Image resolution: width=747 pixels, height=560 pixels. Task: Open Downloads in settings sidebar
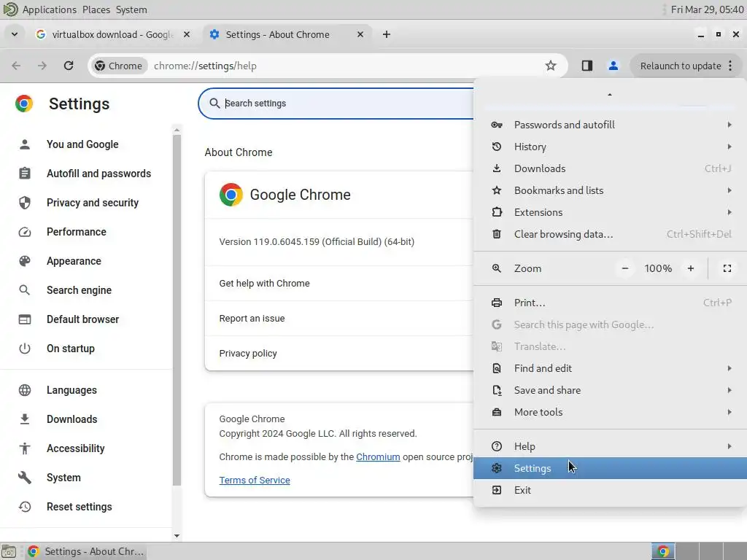click(72, 419)
